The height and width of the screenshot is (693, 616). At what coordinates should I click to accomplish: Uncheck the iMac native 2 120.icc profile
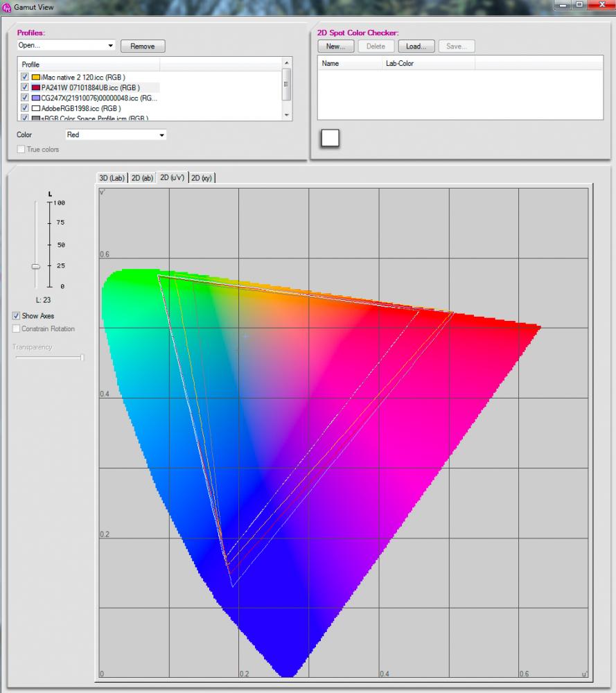click(x=25, y=76)
